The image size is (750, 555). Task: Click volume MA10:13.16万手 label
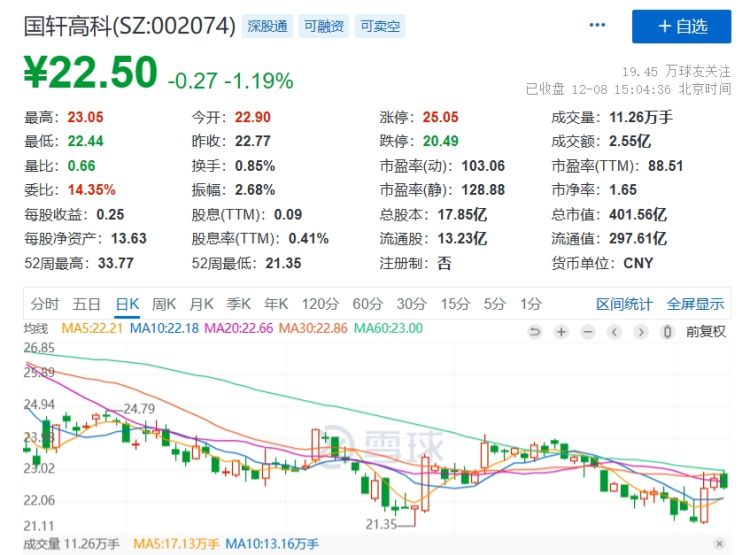[272, 544]
